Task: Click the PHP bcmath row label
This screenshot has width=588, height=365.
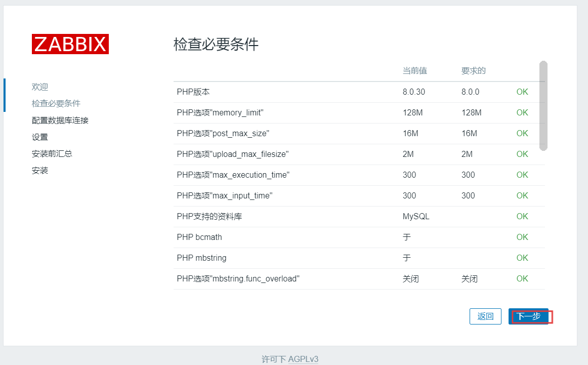Action: tap(199, 237)
